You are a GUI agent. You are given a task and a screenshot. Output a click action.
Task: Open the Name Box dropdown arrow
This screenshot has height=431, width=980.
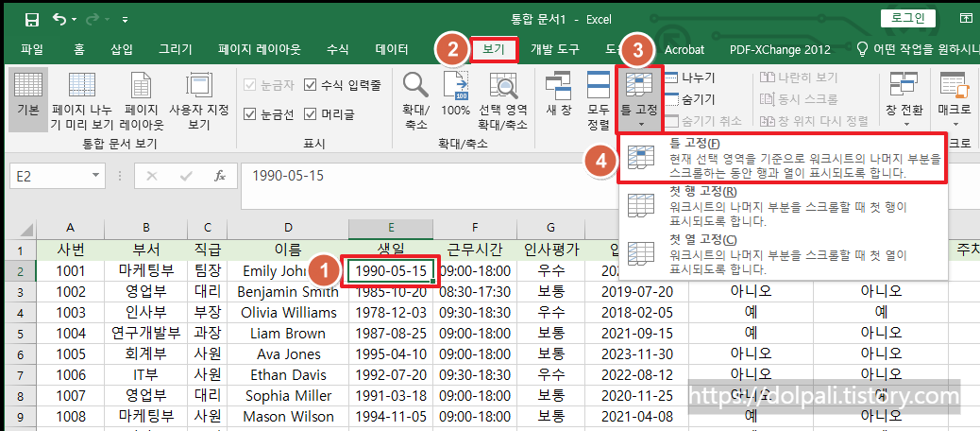pos(95,177)
